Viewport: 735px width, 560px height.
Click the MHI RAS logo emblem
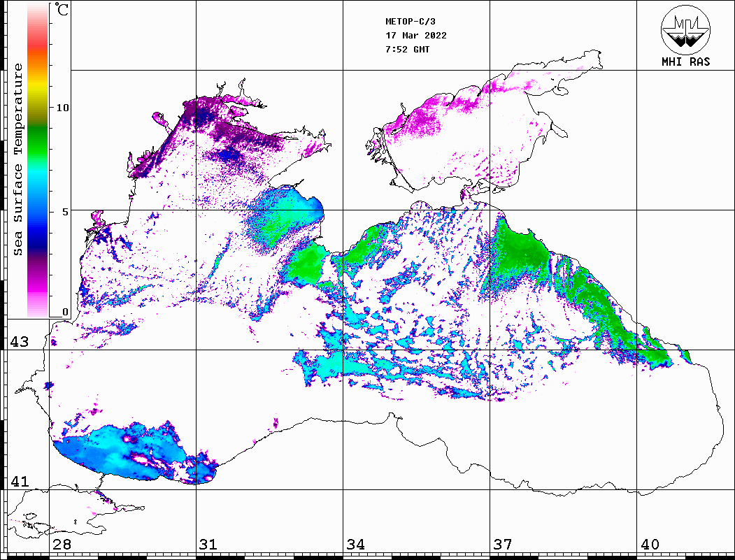click(x=685, y=29)
